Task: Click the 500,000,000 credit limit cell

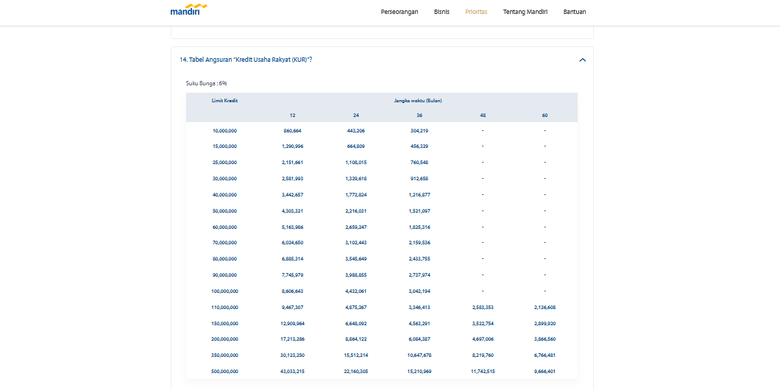Action: 225,371
